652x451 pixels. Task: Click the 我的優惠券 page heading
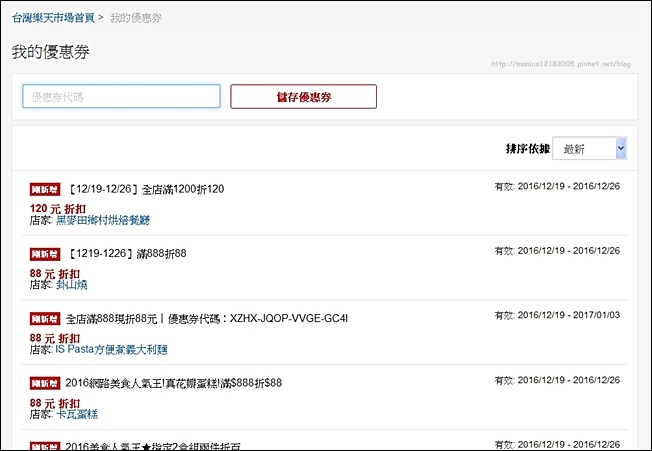tap(51, 52)
